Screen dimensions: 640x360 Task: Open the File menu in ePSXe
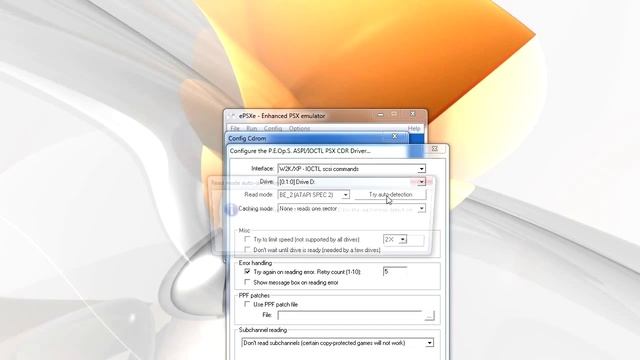point(235,128)
